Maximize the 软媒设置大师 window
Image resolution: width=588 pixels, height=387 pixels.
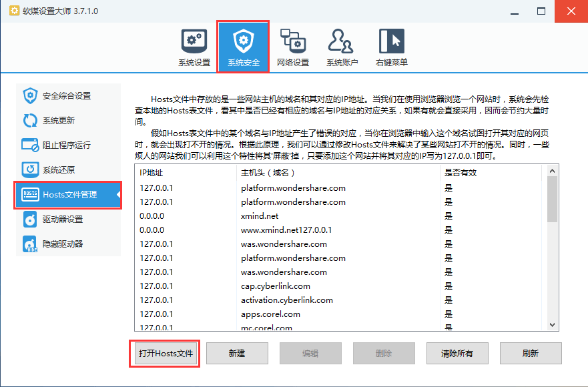coord(541,11)
